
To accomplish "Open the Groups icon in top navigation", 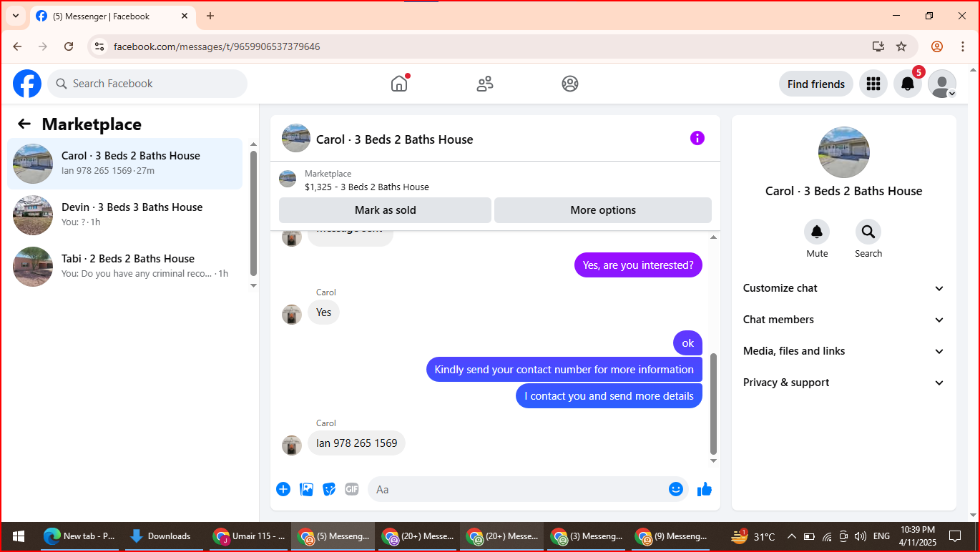I will tap(570, 84).
